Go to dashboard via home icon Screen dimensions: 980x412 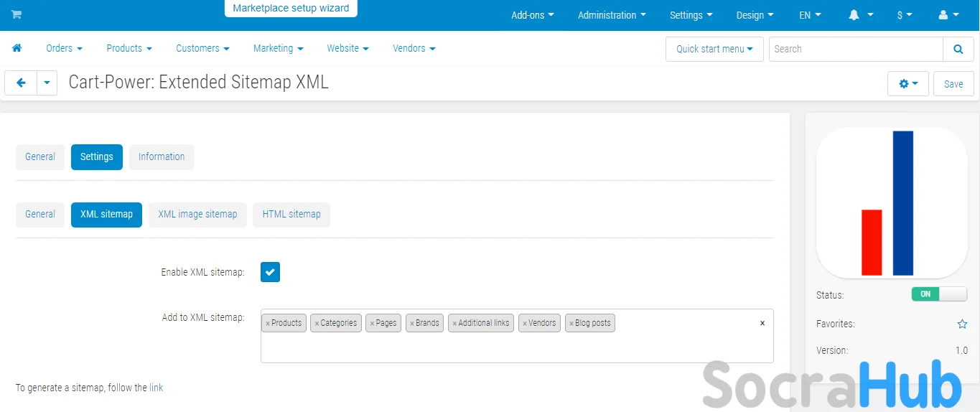(x=17, y=48)
